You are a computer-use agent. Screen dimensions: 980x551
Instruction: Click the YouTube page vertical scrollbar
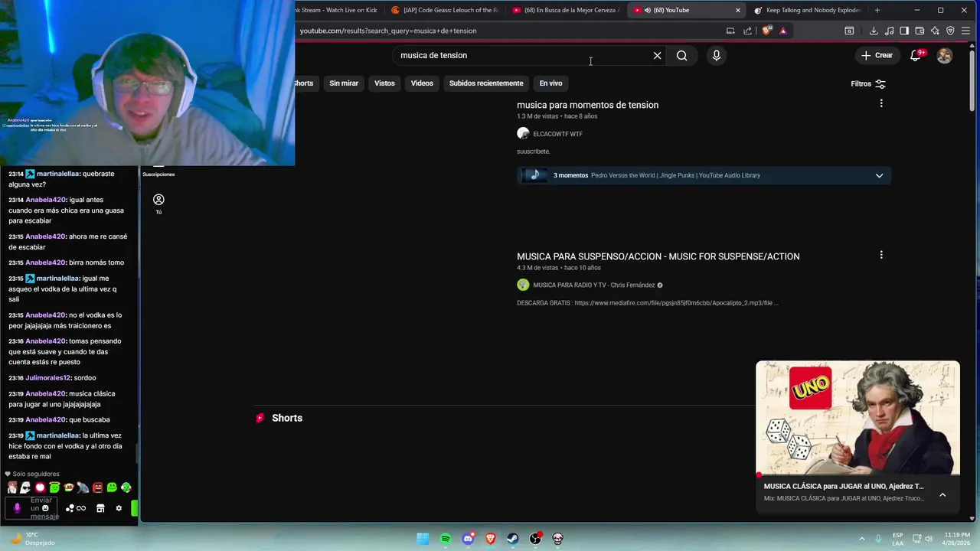pos(973,80)
